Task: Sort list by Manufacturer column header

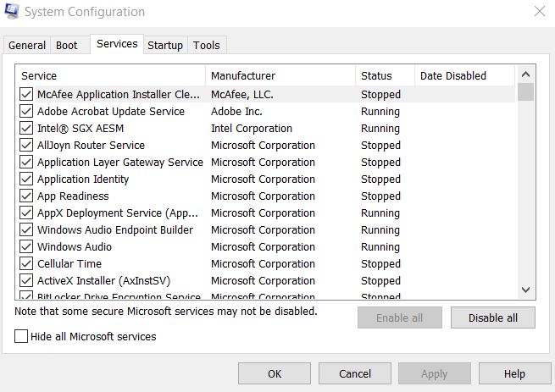Action: tap(280, 75)
